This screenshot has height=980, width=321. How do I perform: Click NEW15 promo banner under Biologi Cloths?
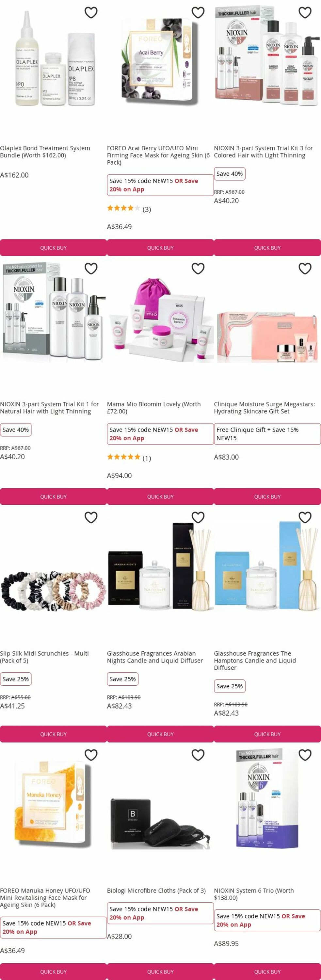point(160,913)
